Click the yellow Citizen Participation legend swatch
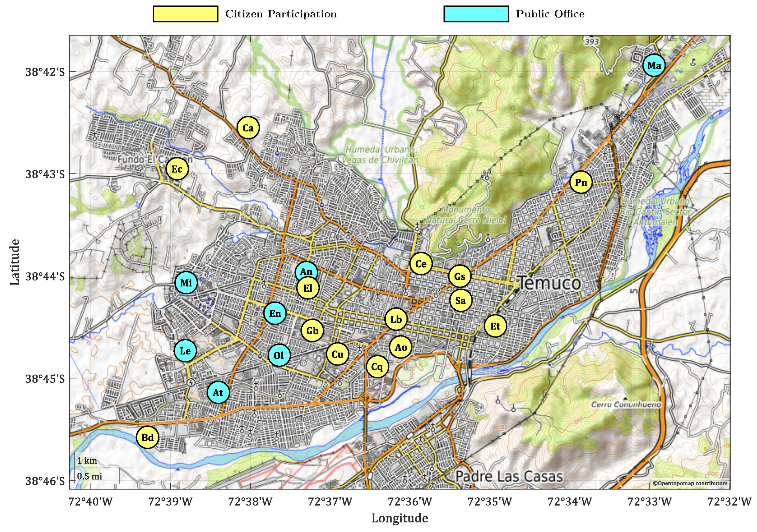The height and width of the screenshot is (532, 757). coord(185,14)
